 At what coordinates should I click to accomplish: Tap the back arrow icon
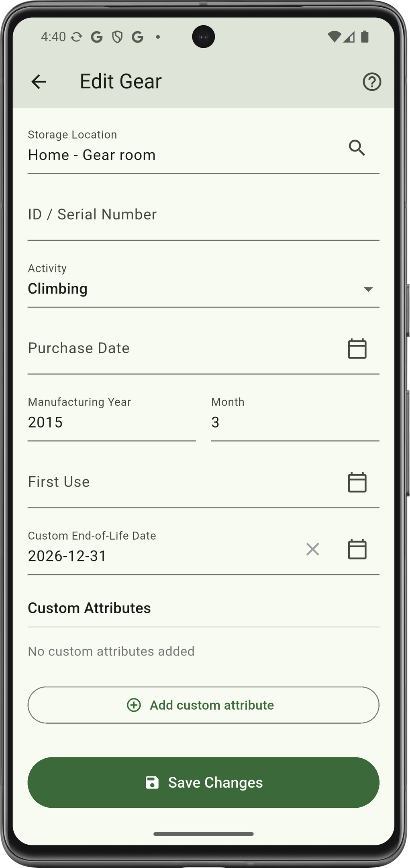(39, 82)
